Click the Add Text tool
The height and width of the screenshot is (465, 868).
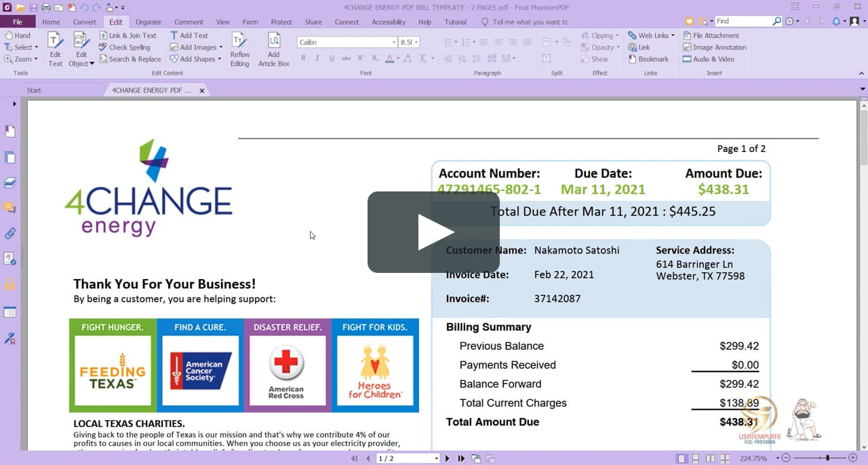(x=189, y=35)
